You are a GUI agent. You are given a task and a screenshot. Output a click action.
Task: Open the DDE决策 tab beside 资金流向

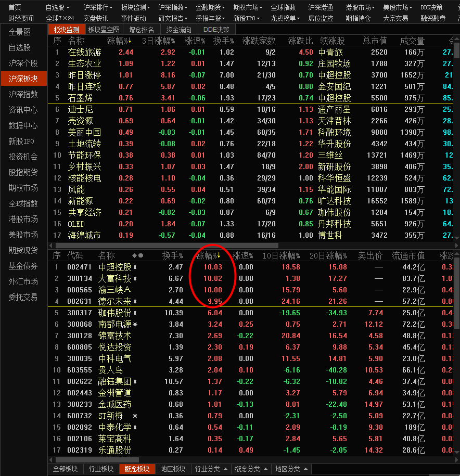(x=216, y=30)
